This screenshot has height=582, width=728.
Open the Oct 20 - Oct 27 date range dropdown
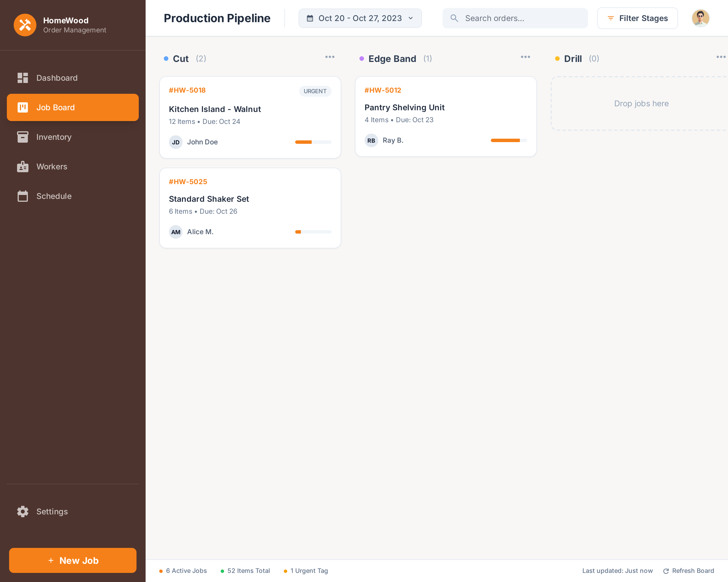[x=360, y=18]
